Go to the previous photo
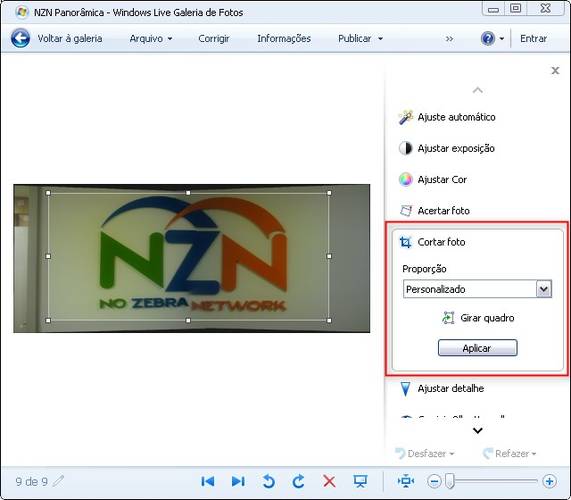This screenshot has height=500, width=571. (208, 481)
